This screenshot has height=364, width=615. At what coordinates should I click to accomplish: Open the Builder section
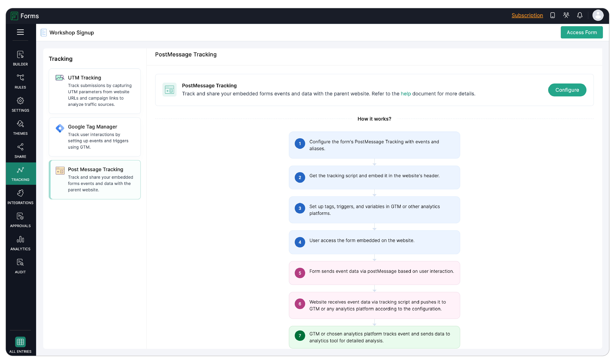pos(20,58)
